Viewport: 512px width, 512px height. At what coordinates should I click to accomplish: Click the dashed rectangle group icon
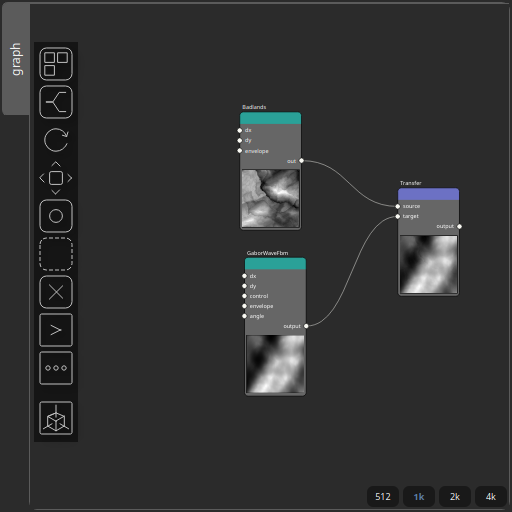[x=56, y=254]
